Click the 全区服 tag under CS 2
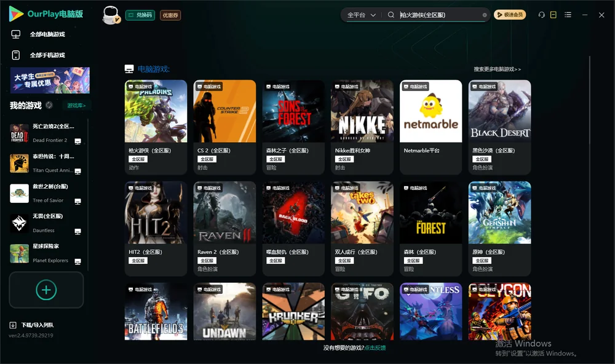This screenshot has height=364, width=615. (x=207, y=159)
